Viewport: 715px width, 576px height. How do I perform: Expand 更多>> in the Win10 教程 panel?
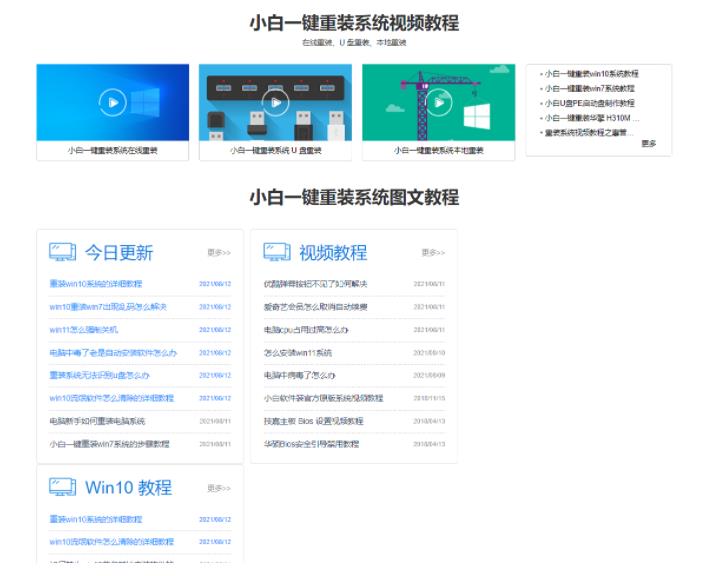pyautogui.click(x=218, y=488)
